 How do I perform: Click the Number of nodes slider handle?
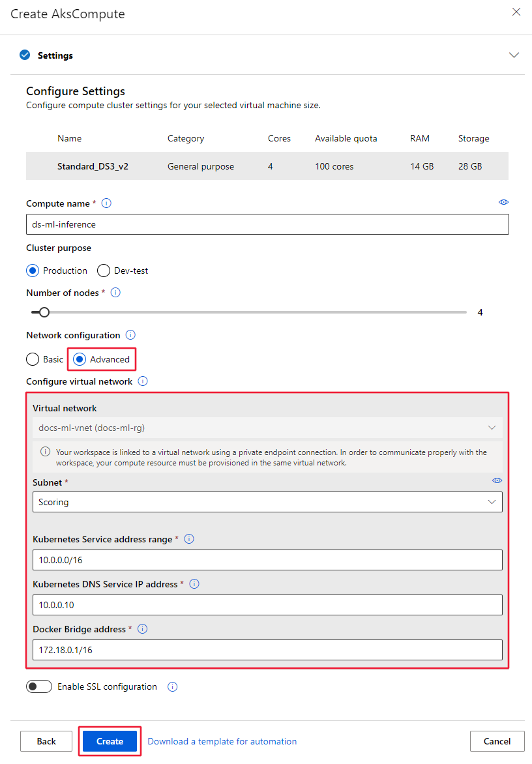[44, 312]
